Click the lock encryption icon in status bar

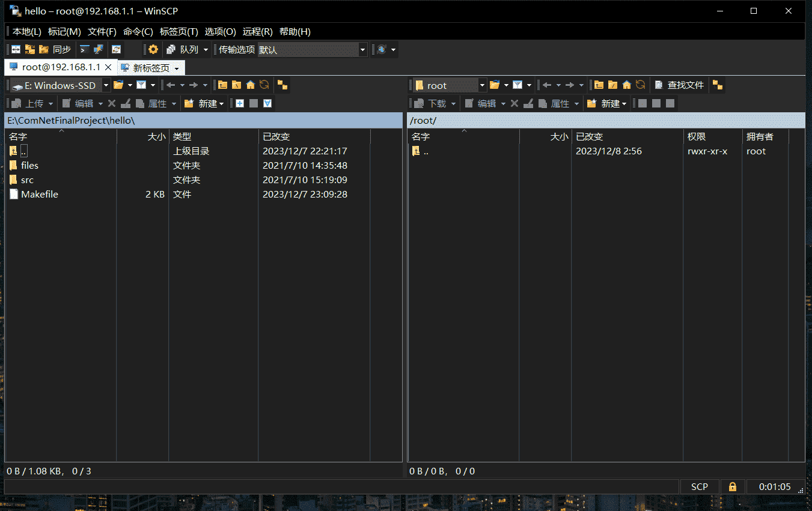click(x=733, y=487)
